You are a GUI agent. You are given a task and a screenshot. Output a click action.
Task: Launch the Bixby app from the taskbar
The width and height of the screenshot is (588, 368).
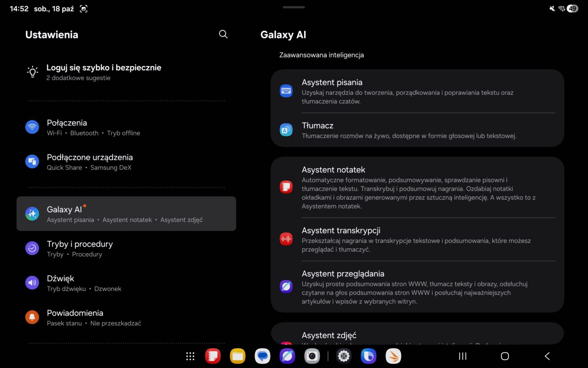(x=369, y=356)
